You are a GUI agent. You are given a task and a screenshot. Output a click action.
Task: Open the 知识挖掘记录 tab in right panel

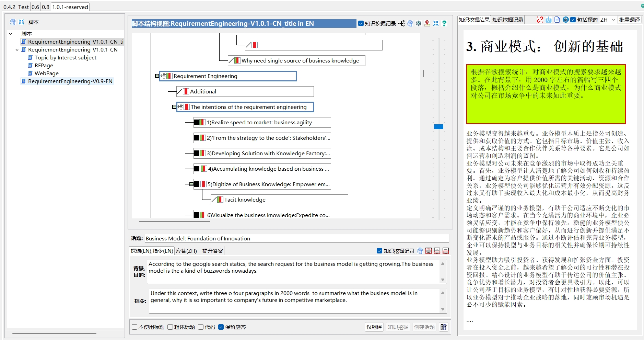tap(507, 20)
